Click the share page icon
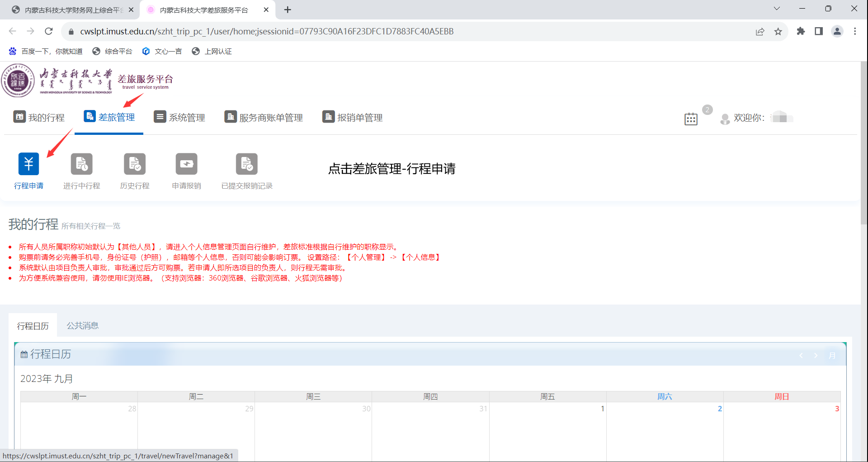 [760, 32]
